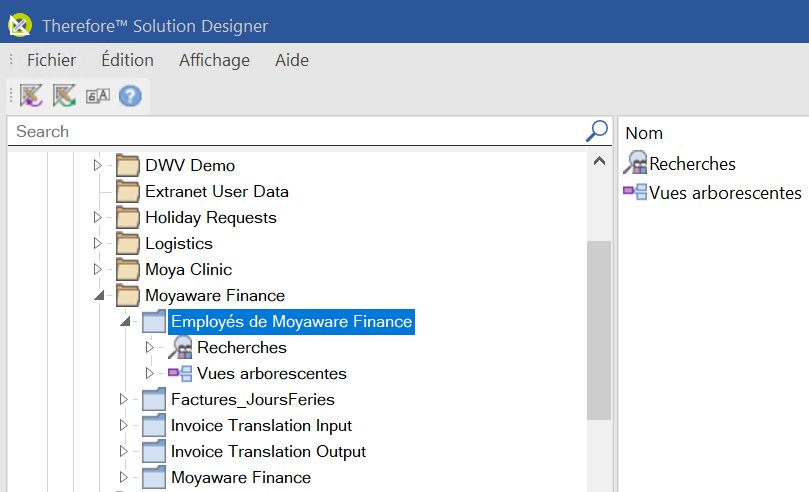Expand the DWV Demo folder
Viewport: 809px width, 492px height.
[98, 165]
